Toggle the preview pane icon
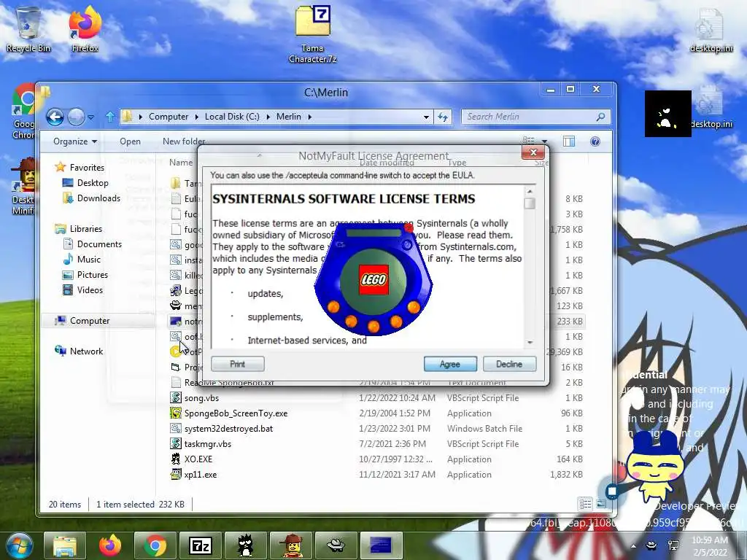 (x=569, y=141)
